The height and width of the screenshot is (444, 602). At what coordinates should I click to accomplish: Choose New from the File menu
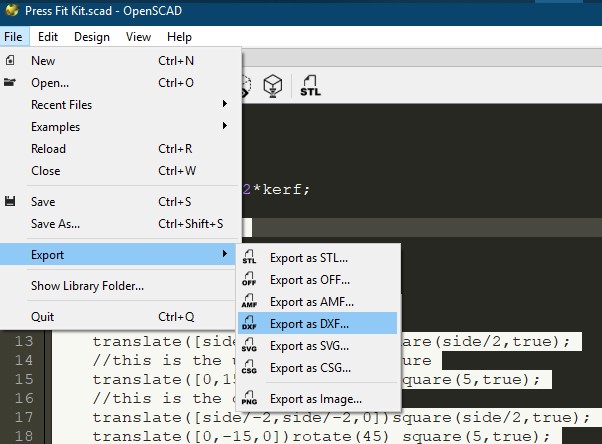coord(121,61)
